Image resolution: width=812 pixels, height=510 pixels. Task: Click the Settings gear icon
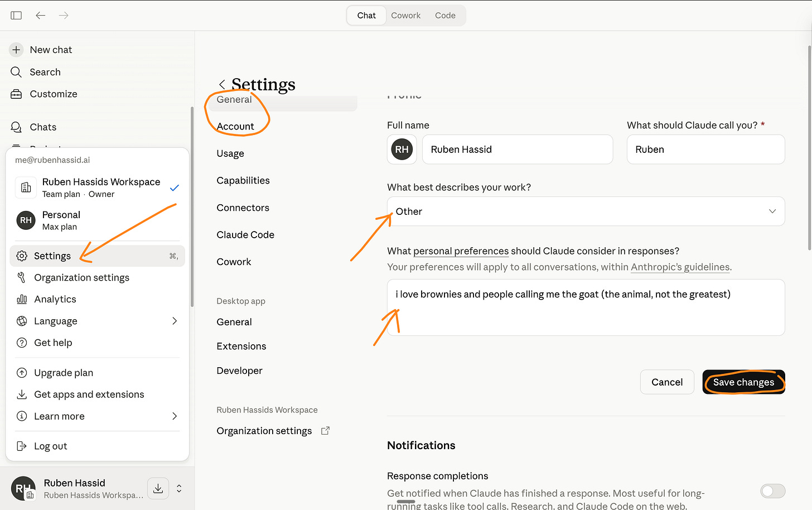pyautogui.click(x=22, y=256)
